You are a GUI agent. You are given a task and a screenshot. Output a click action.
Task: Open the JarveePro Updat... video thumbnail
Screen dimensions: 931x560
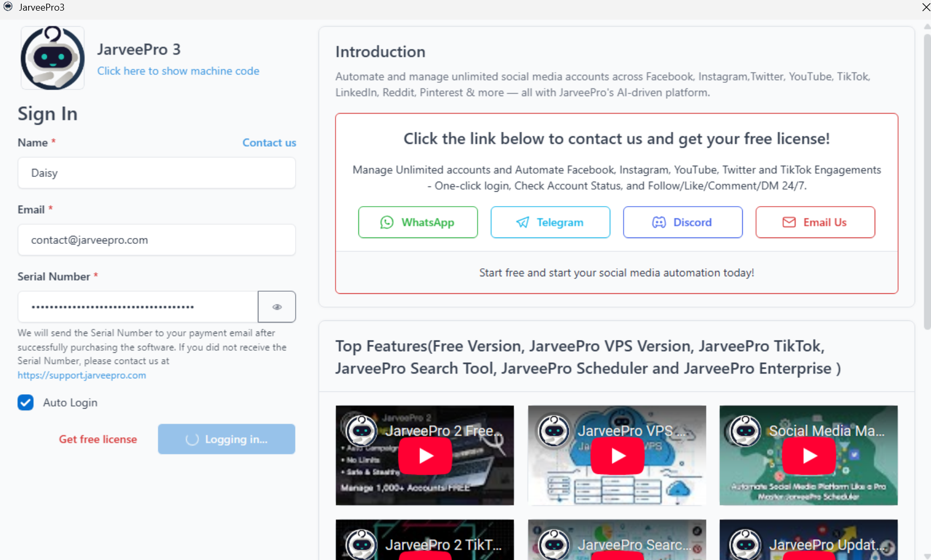808,541
